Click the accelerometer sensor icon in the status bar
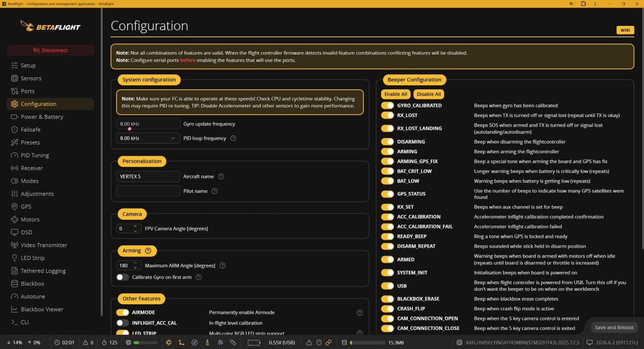Screen dimensions: 644x349 coord(182,343)
